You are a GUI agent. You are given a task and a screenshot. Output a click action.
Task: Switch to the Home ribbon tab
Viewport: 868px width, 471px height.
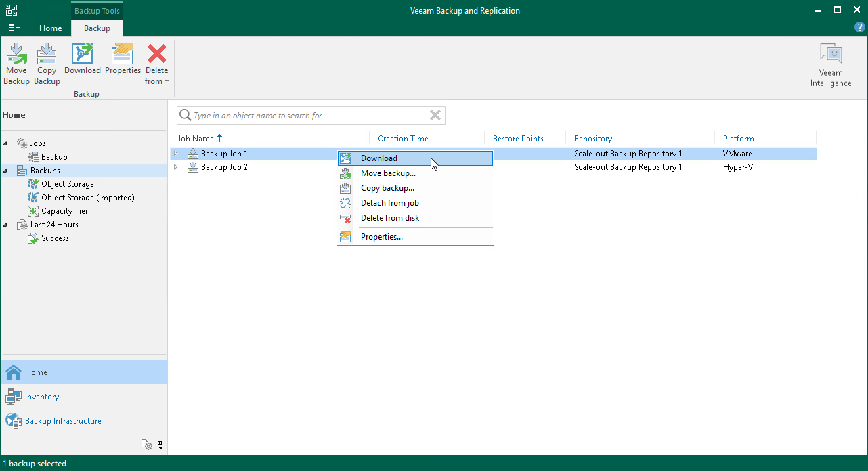(x=51, y=28)
